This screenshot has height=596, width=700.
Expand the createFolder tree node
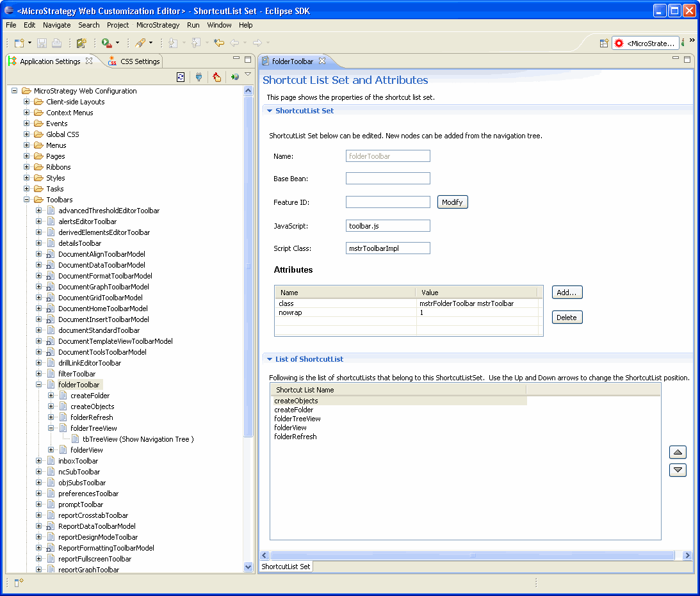(x=51, y=395)
